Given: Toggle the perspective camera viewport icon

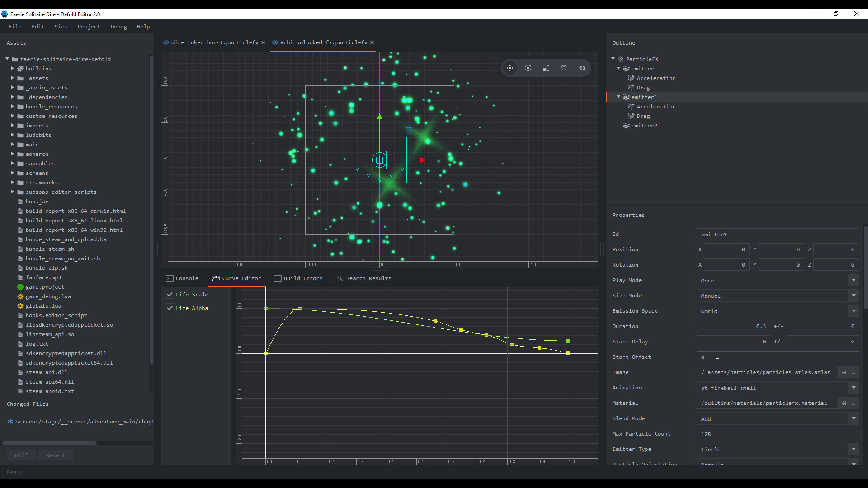Looking at the screenshot, I should [x=564, y=68].
